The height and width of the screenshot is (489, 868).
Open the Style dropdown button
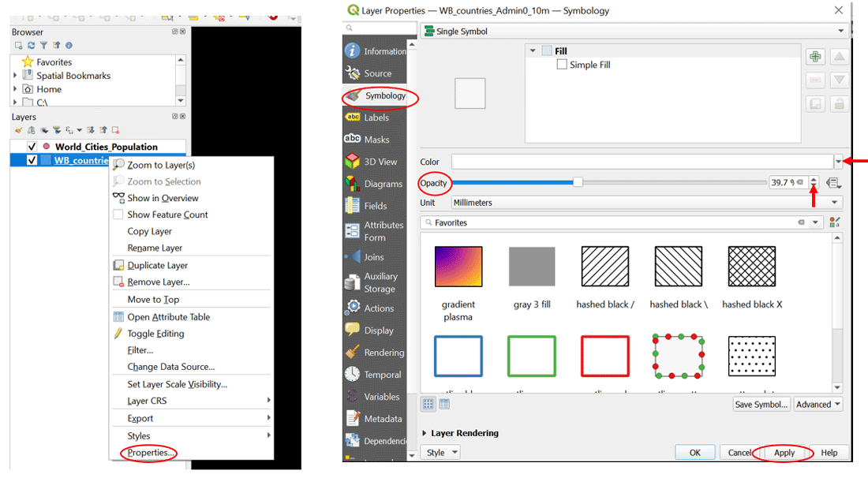[x=442, y=453]
